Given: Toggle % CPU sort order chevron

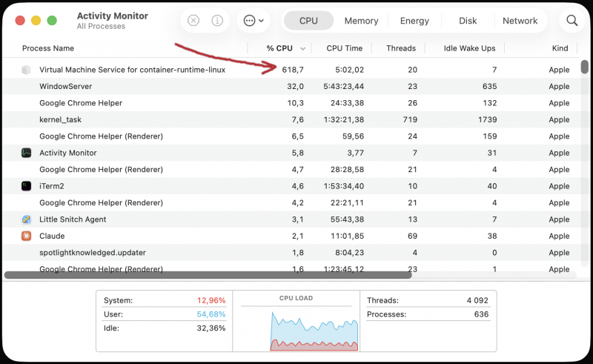Looking at the screenshot, I should click(302, 49).
